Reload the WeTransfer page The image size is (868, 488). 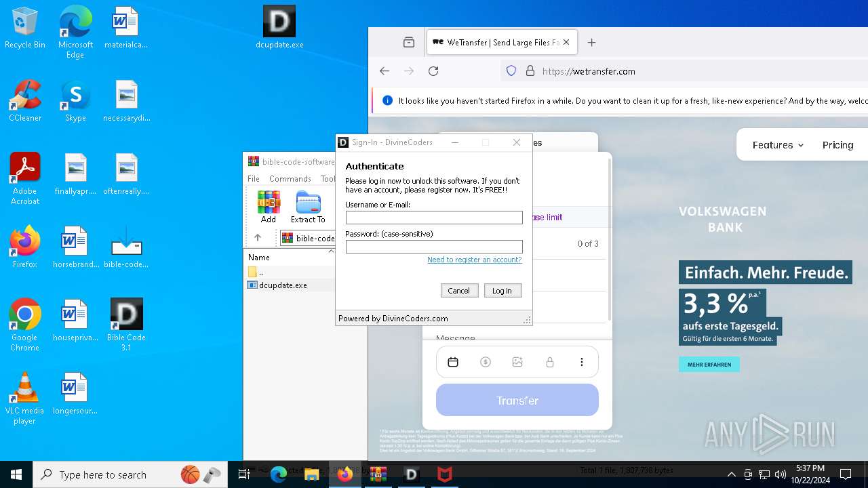[433, 71]
